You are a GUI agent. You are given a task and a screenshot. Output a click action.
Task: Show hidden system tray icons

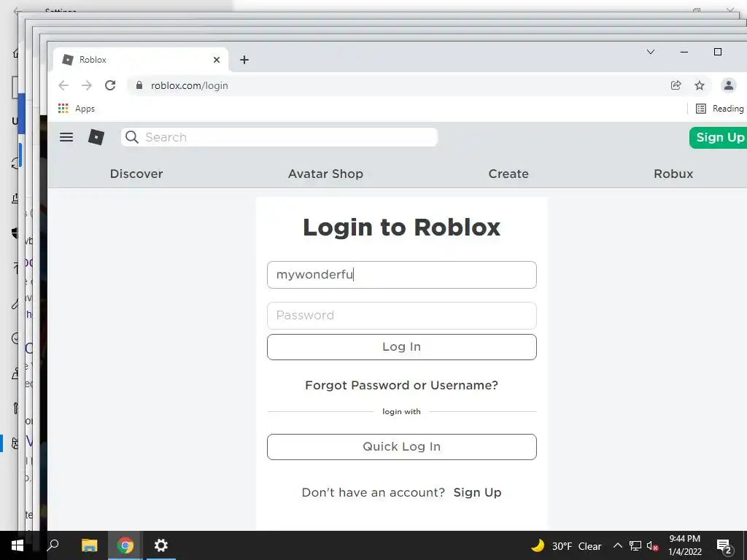[x=617, y=545]
